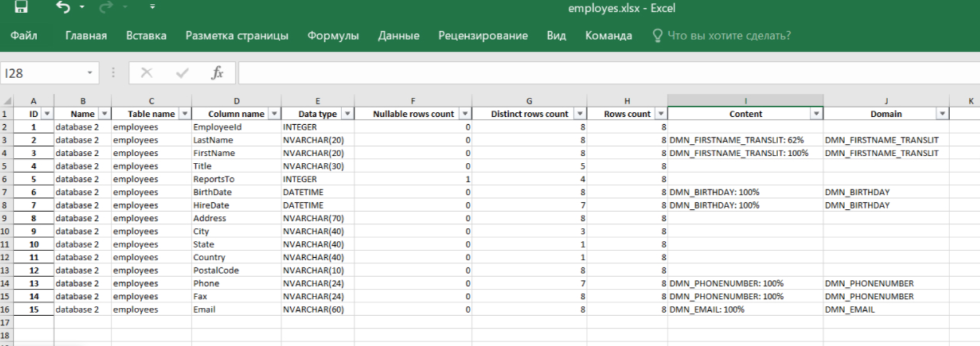Select column header J
Image resolution: width=980 pixels, height=346 pixels.
(886, 101)
